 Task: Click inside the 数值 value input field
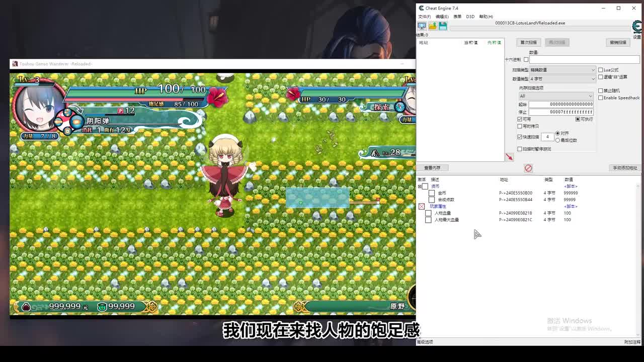pyautogui.click(x=584, y=59)
